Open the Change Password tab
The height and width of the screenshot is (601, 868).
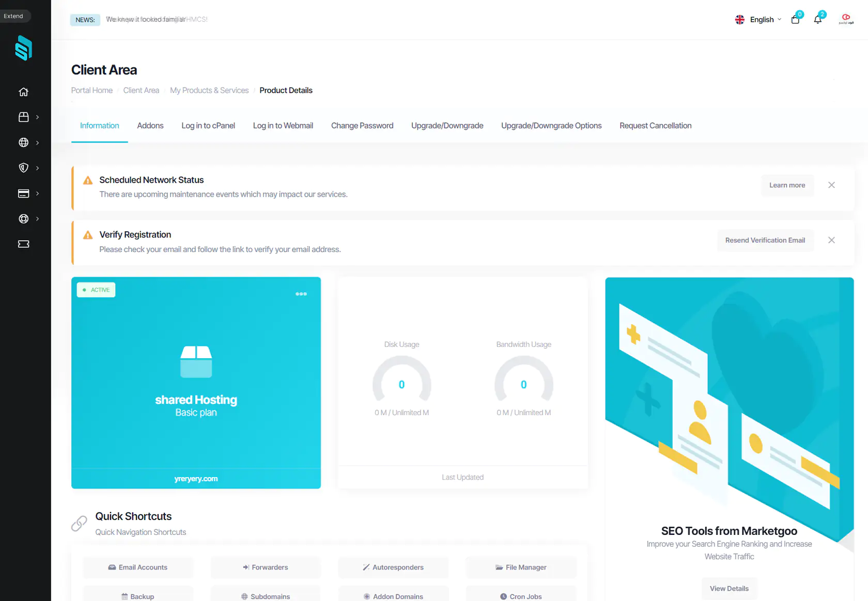[x=362, y=125]
